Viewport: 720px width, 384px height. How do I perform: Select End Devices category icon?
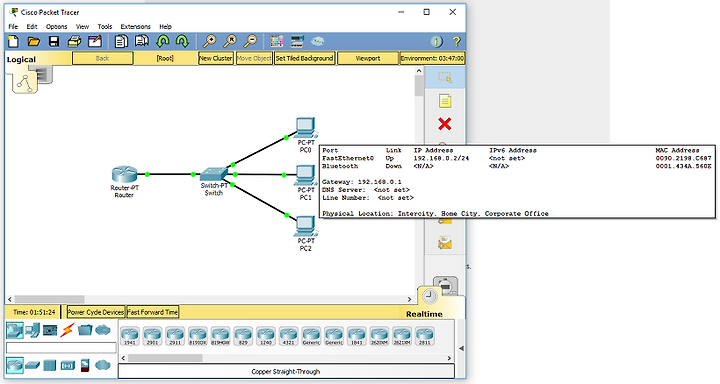click(x=32, y=330)
